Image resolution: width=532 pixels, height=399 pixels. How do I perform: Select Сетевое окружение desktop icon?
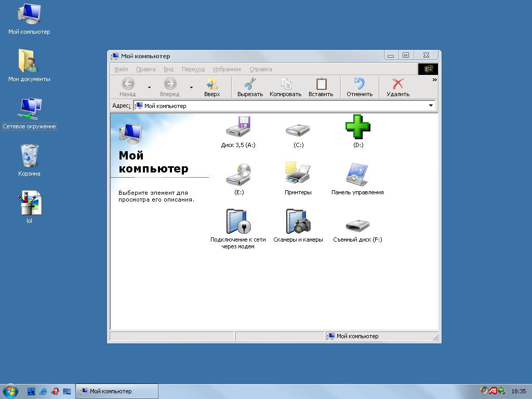tap(29, 114)
